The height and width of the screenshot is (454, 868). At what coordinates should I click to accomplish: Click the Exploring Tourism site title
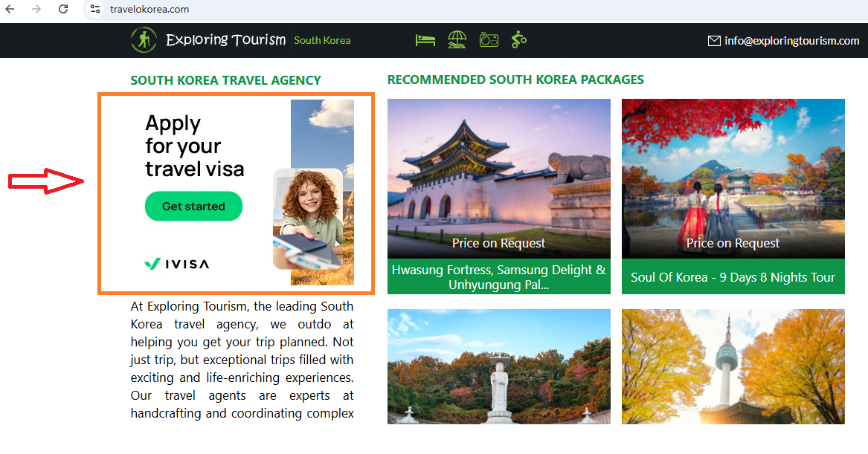click(x=226, y=40)
